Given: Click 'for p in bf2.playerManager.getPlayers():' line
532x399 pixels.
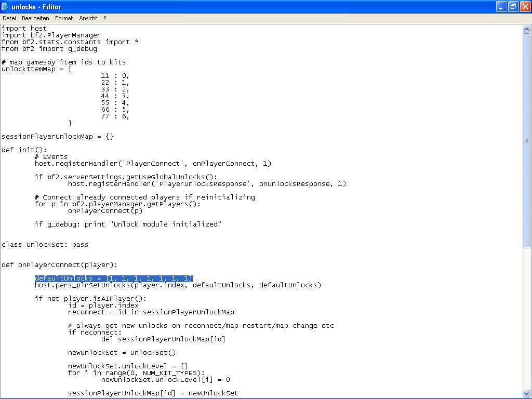Looking at the screenshot, I should 118,204.
